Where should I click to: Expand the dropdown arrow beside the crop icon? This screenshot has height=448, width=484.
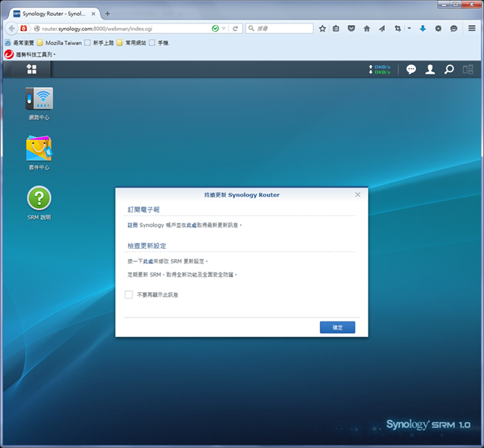coord(409,29)
